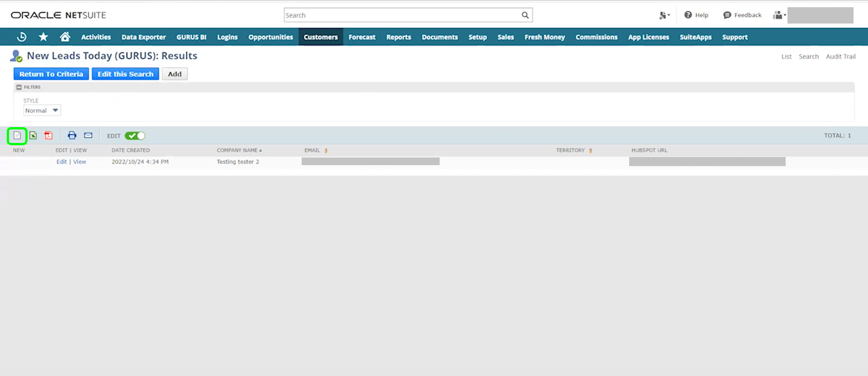Open the List link at top right

[787, 57]
